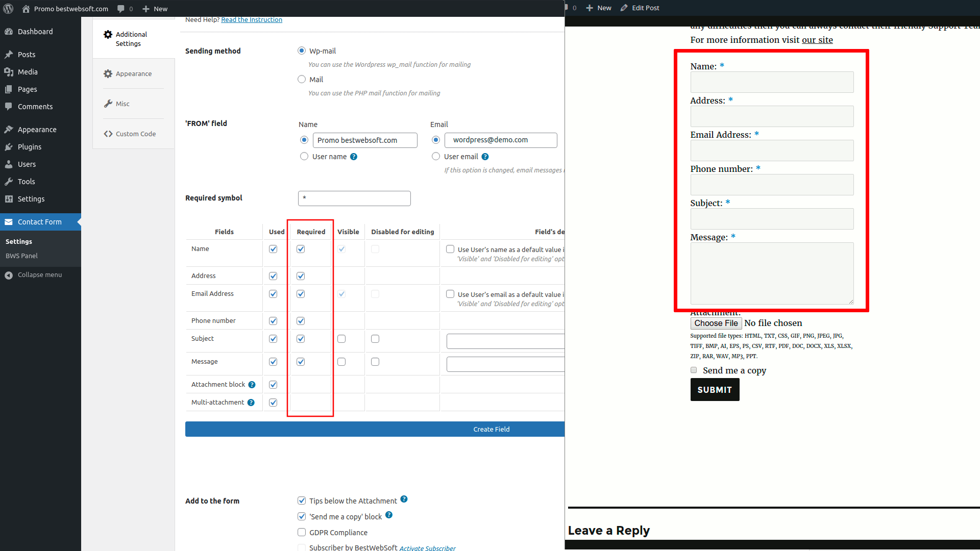980x551 pixels.
Task: Enable the GDPR Compliance checkbox
Action: 302,532
